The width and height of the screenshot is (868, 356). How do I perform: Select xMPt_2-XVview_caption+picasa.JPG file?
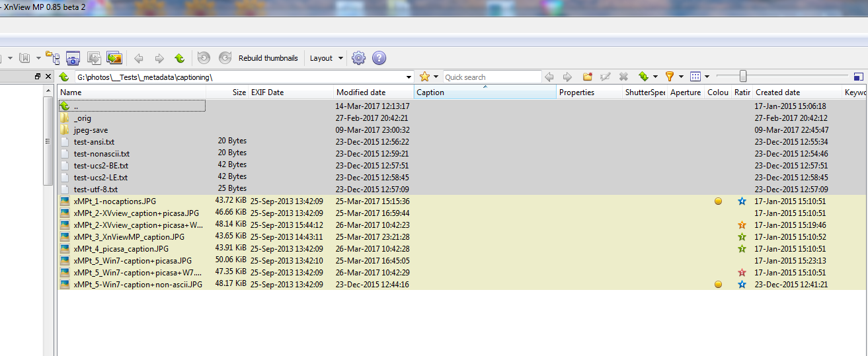click(136, 213)
